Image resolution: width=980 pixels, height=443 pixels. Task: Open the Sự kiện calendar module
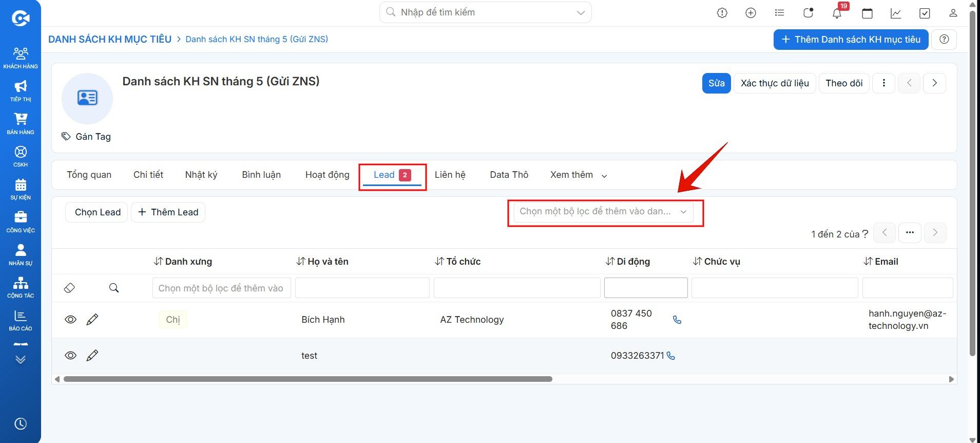click(21, 189)
